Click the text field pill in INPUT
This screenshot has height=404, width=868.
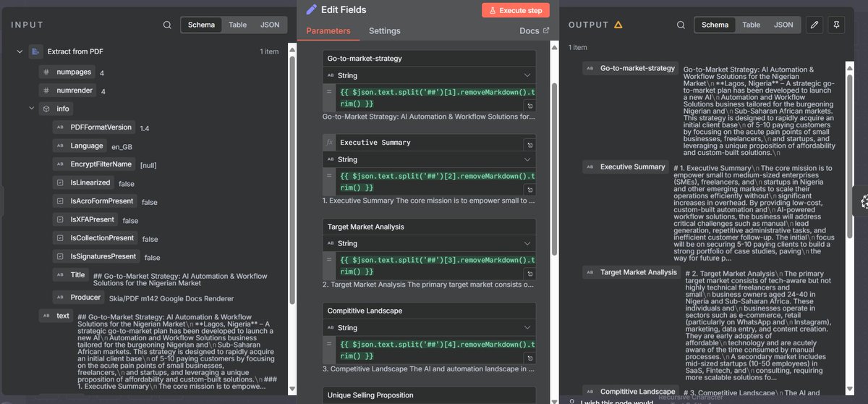point(56,316)
